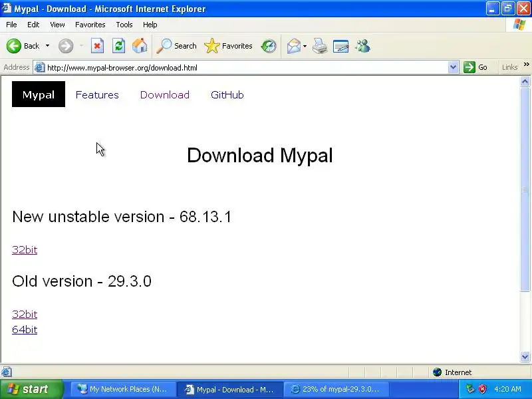Expand the Links toolbar chevron
This screenshot has width=532, height=399.
526,65
